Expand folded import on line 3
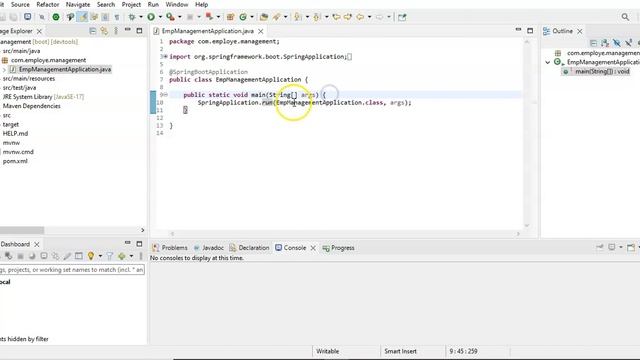Image resolution: width=640 pixels, height=360 pixels. click(165, 56)
